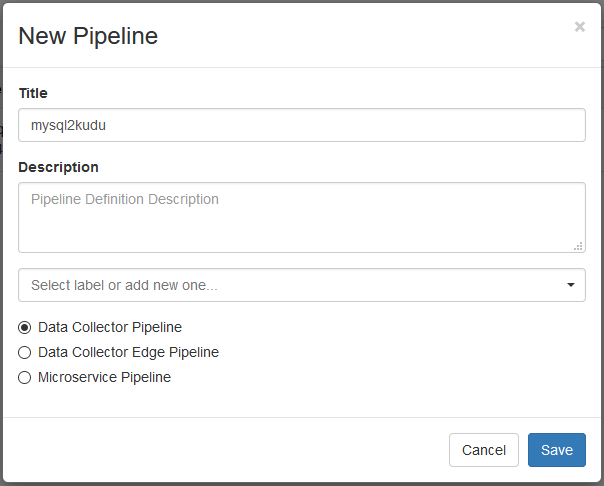Save the new pipeline

(x=556, y=450)
